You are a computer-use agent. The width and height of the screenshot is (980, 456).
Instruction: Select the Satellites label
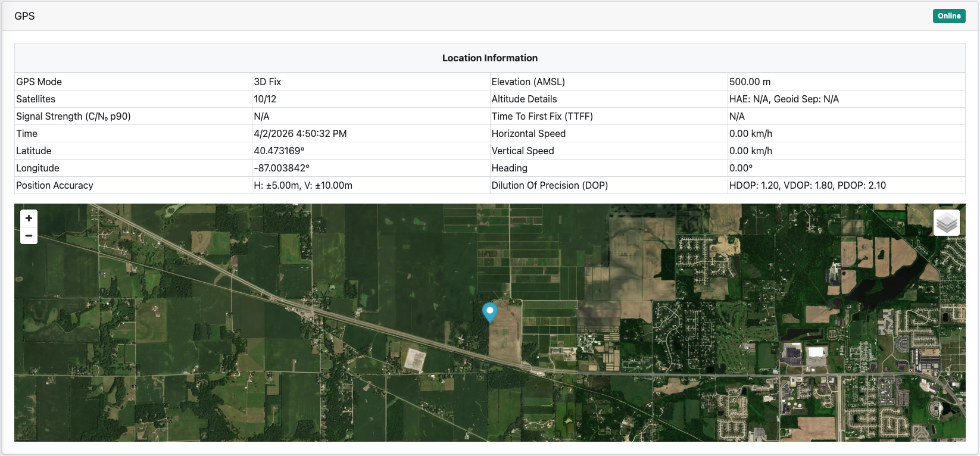36,99
